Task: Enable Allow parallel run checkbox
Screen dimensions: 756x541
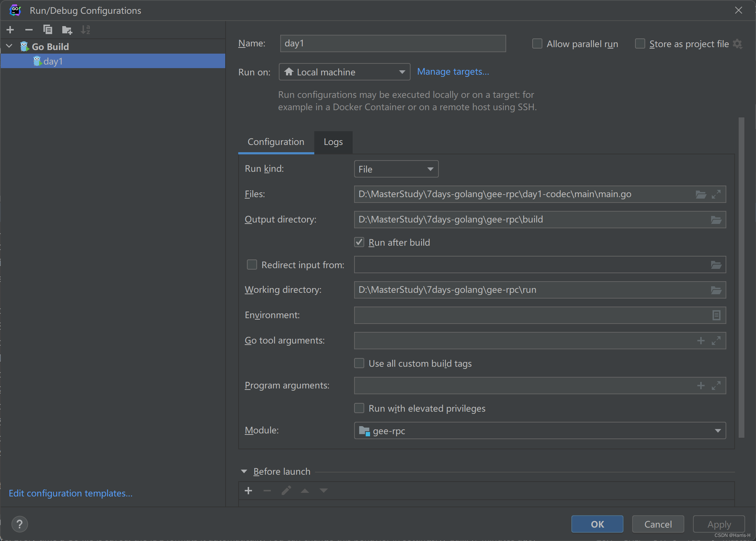Action: (x=537, y=44)
